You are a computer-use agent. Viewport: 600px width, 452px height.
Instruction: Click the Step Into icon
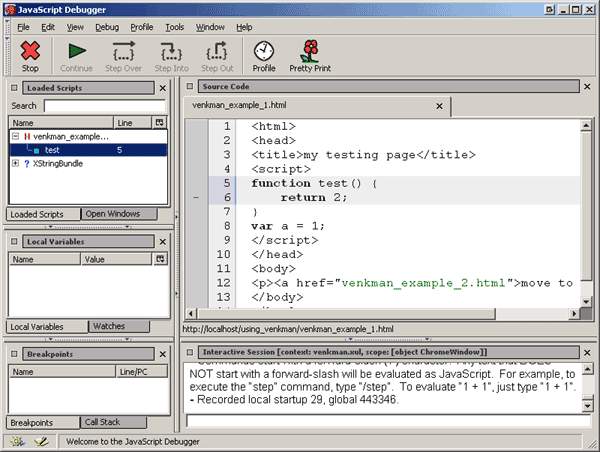click(x=171, y=51)
